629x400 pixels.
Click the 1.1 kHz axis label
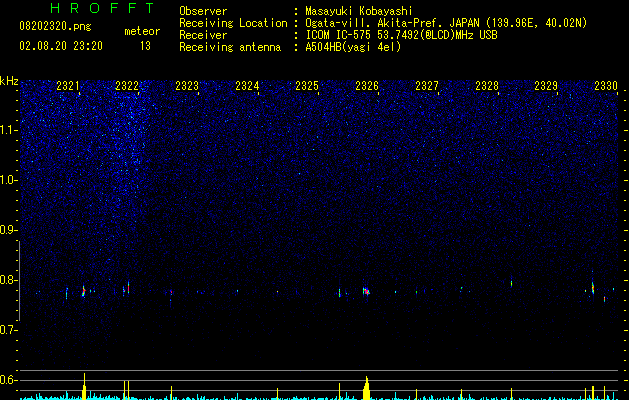tap(9, 130)
